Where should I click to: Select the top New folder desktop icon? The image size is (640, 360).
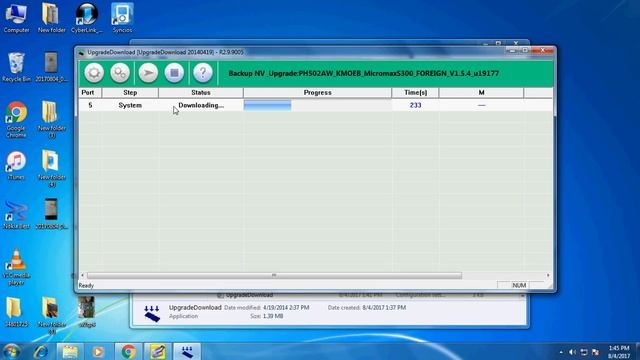pos(51,18)
